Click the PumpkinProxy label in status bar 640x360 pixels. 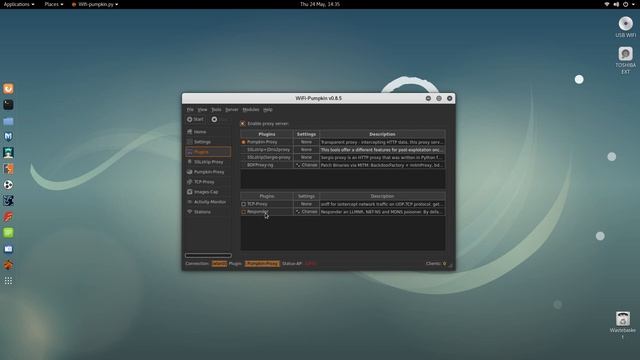pyautogui.click(x=262, y=264)
